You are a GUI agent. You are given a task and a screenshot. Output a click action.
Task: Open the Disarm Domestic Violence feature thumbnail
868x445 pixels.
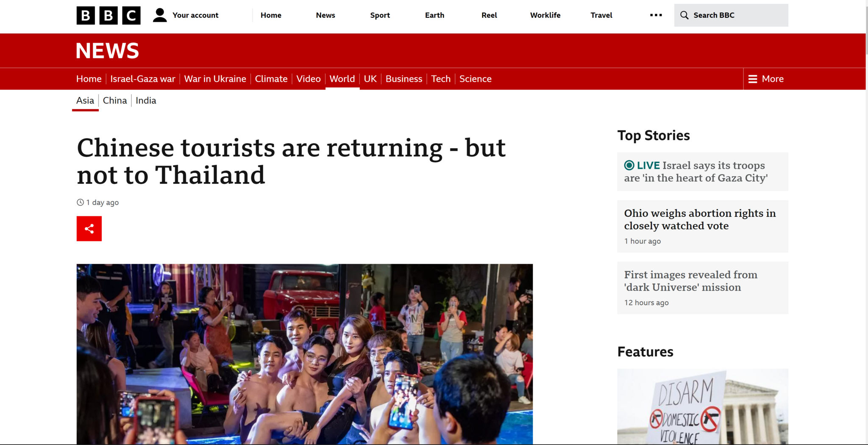(x=703, y=406)
